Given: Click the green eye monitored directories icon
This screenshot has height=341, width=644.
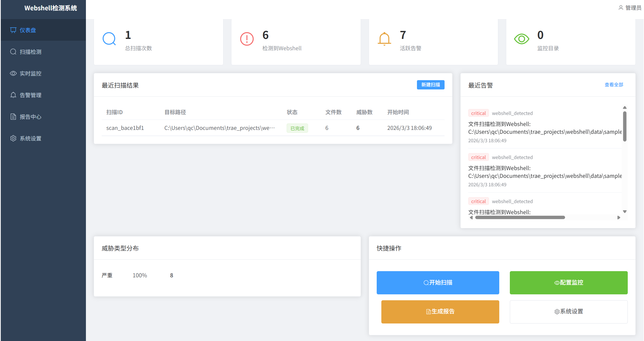Looking at the screenshot, I should pyautogui.click(x=521, y=39).
